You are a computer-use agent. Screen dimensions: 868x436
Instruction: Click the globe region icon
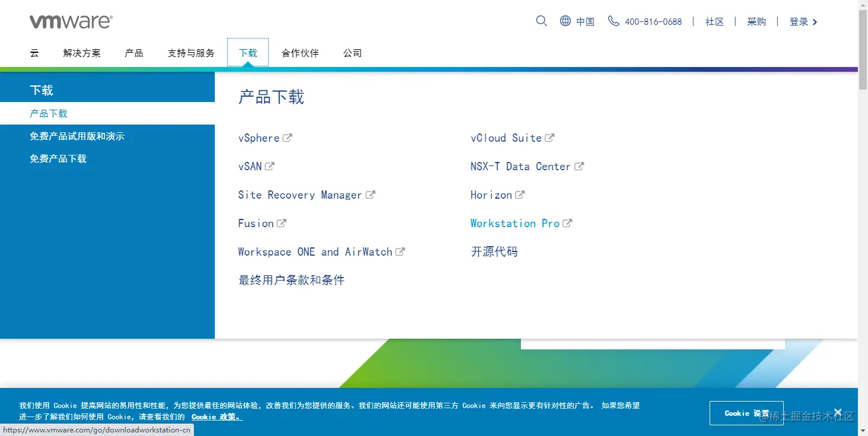(x=565, y=21)
